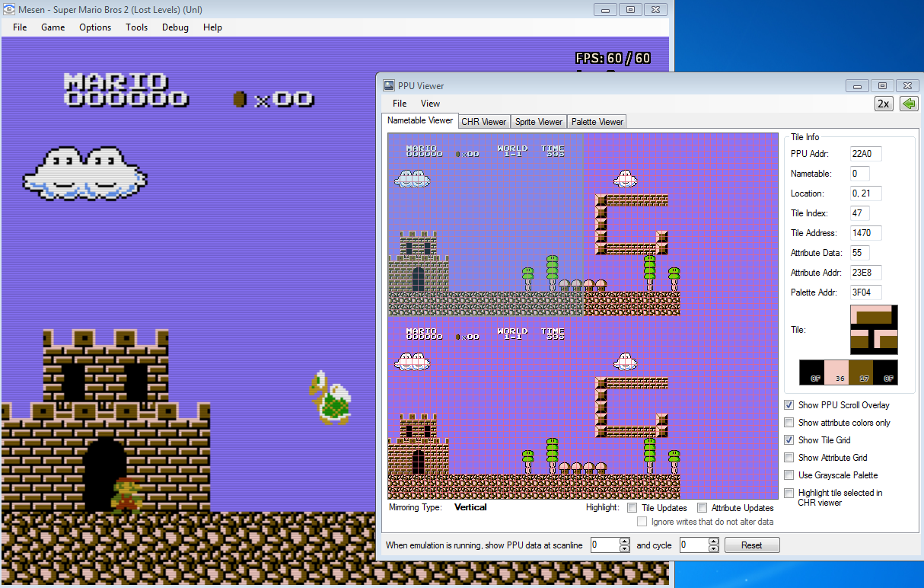Viewport: 924px width, 588px height.
Task: Click the PPU Addr field showing 22A0
Action: [x=866, y=154]
